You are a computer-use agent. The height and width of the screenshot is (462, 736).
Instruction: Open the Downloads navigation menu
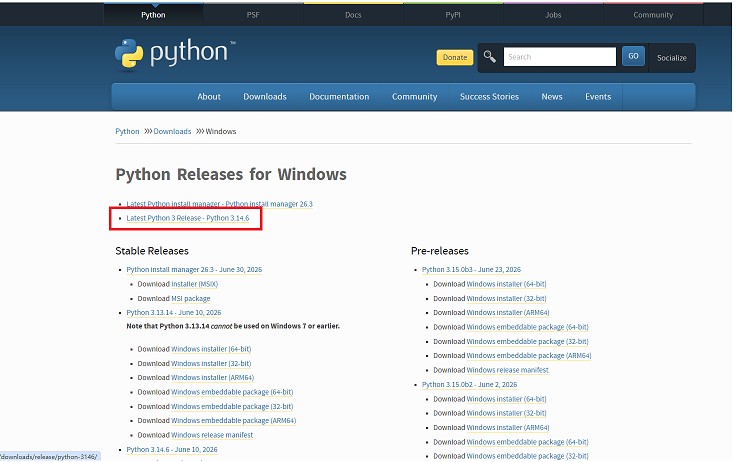coord(265,97)
